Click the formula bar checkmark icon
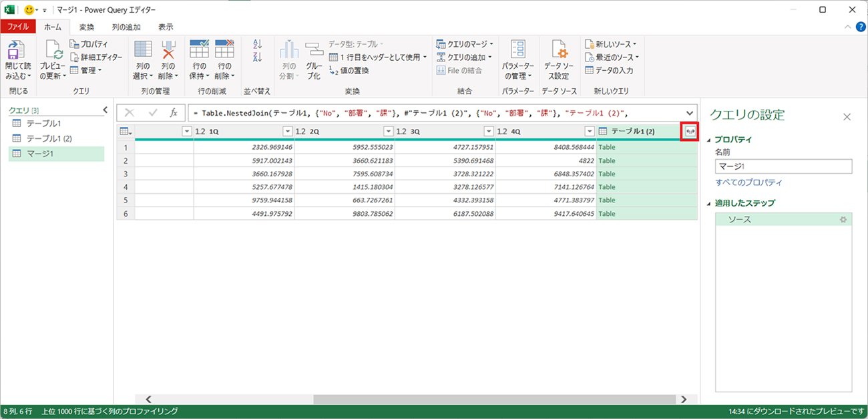The width and height of the screenshot is (868, 419). (152, 113)
